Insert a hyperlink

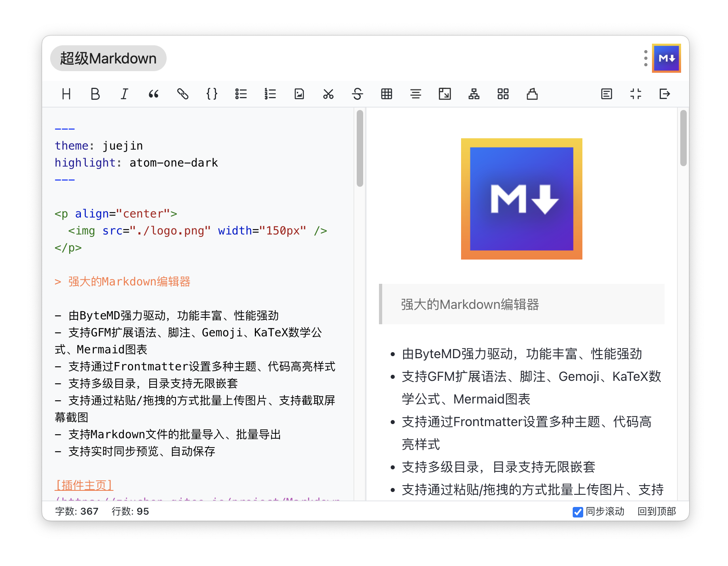click(x=183, y=94)
